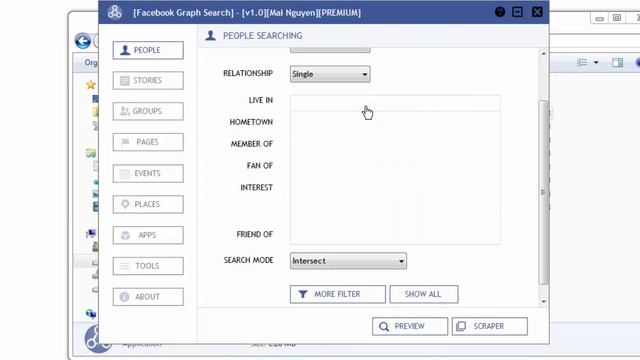
Task: Open the People search section
Action: point(148,50)
